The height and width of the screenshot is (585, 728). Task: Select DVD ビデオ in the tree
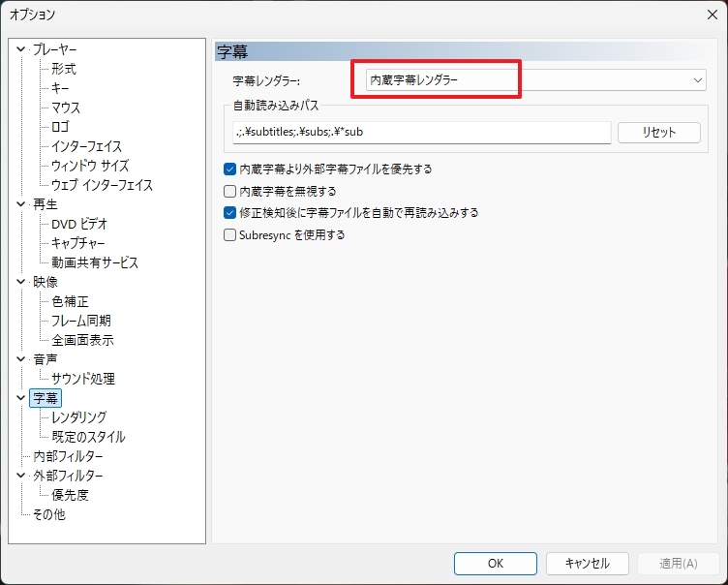pos(79,224)
